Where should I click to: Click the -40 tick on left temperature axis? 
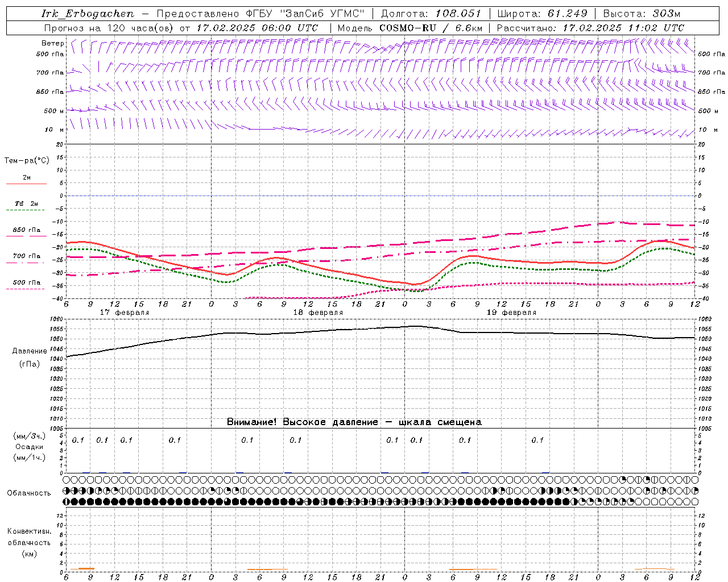(59, 298)
